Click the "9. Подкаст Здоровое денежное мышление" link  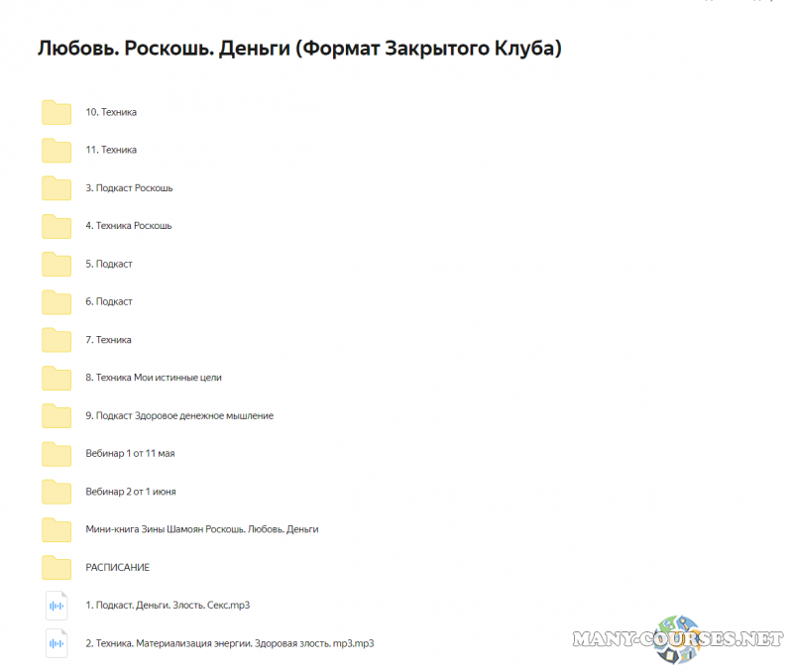[180, 415]
